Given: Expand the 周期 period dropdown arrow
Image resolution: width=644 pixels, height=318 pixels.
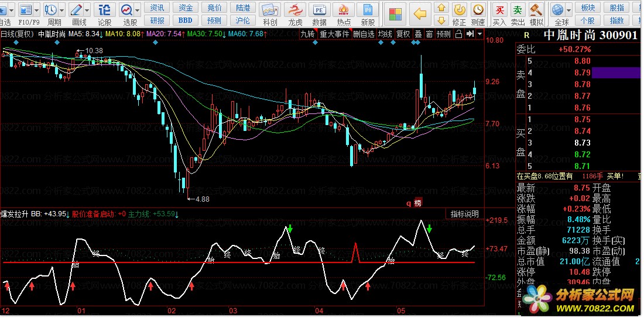Looking at the screenshot, I should tap(61, 9).
